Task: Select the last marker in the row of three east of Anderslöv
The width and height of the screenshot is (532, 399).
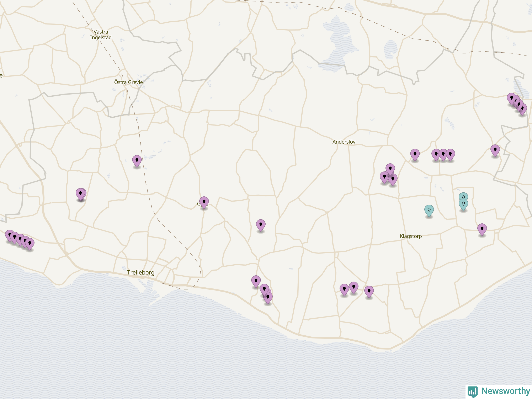Action: click(x=450, y=155)
